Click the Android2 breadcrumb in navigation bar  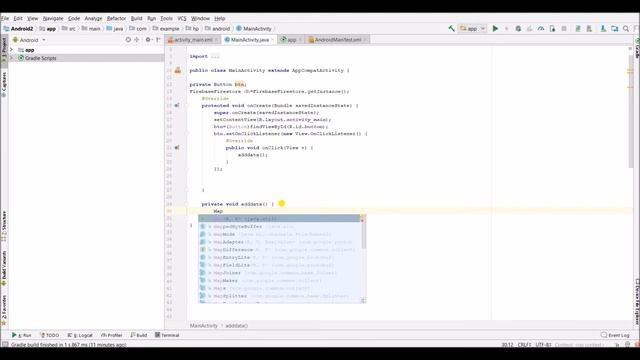(x=18, y=29)
